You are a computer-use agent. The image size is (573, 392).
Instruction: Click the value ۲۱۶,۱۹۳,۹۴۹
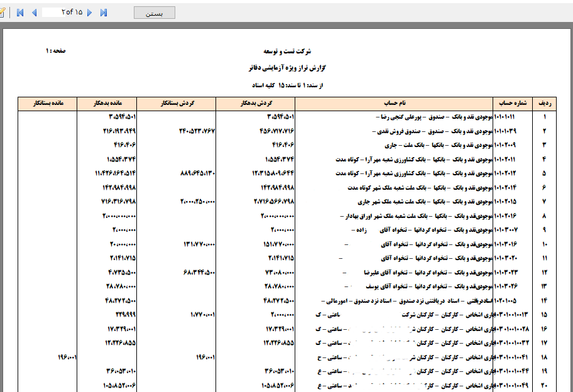click(119, 131)
